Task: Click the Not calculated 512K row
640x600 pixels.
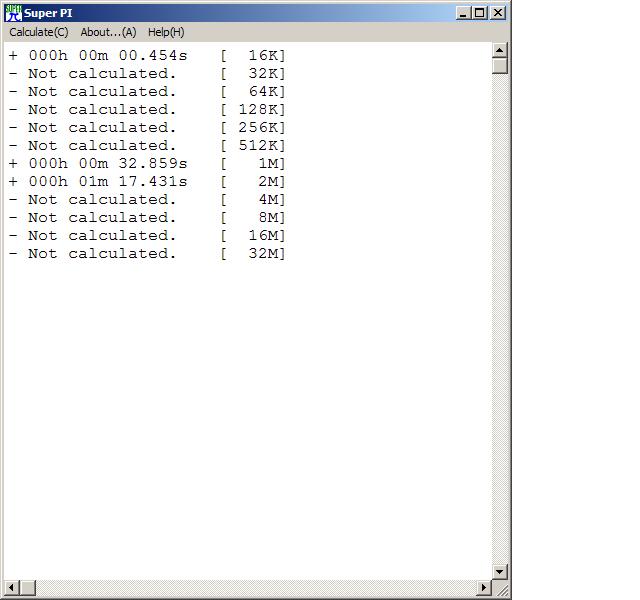Action: point(147,145)
